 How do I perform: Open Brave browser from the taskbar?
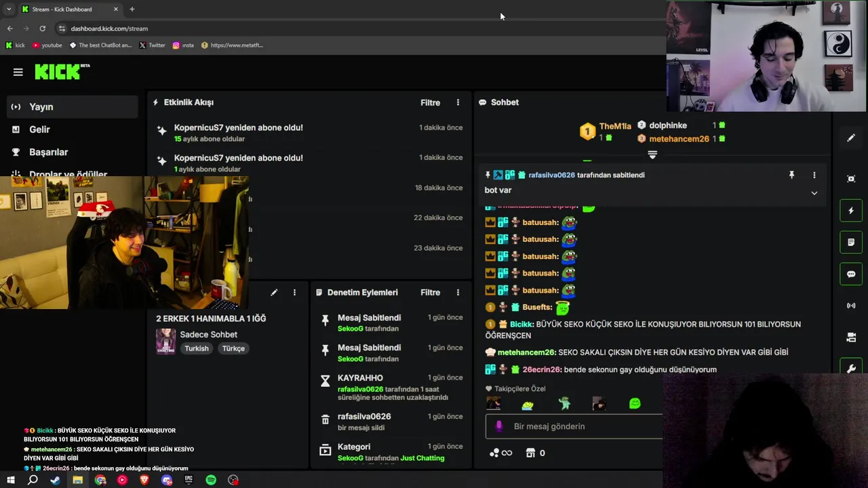tap(144, 480)
